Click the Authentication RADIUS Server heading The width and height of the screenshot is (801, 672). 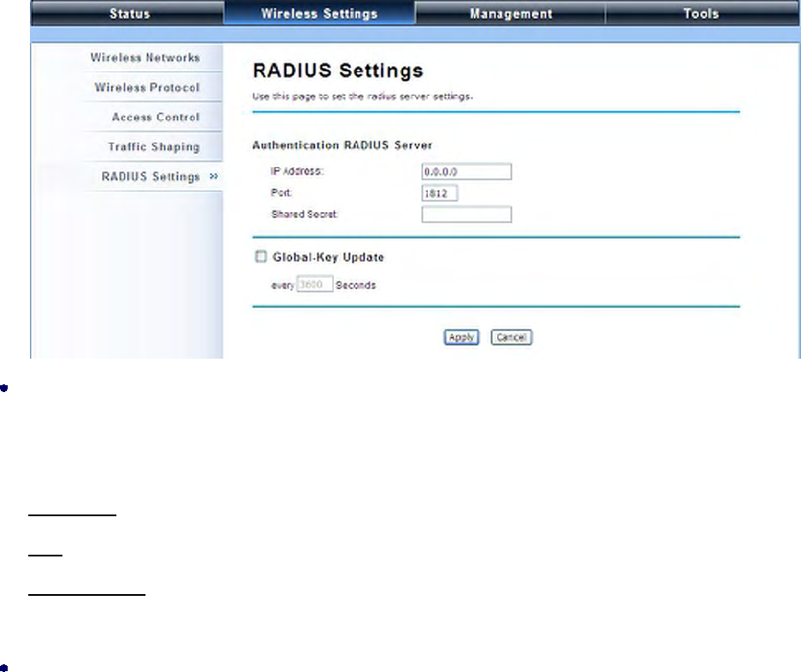coord(342,146)
